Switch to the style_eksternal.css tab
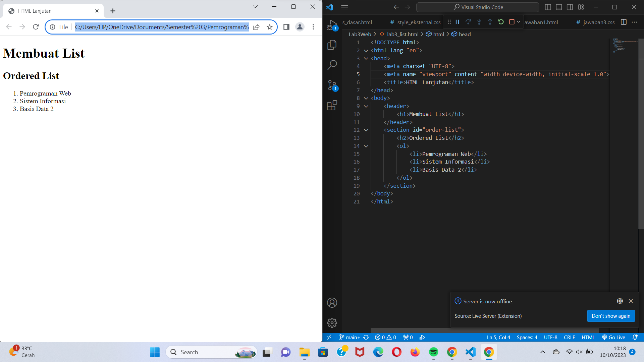This screenshot has width=644, height=362. pyautogui.click(x=419, y=22)
